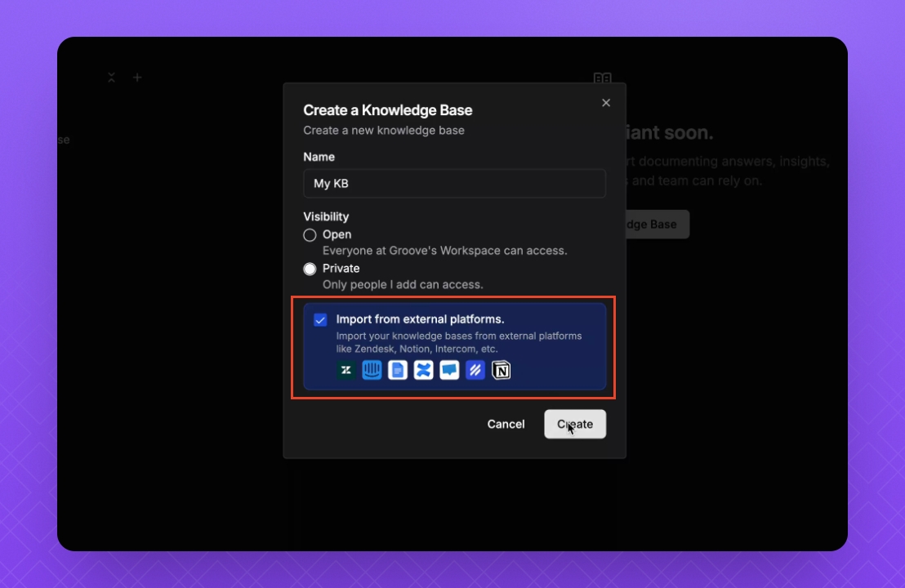Screen dimensions: 905x588
Task: Click the Name input field
Action: click(454, 184)
